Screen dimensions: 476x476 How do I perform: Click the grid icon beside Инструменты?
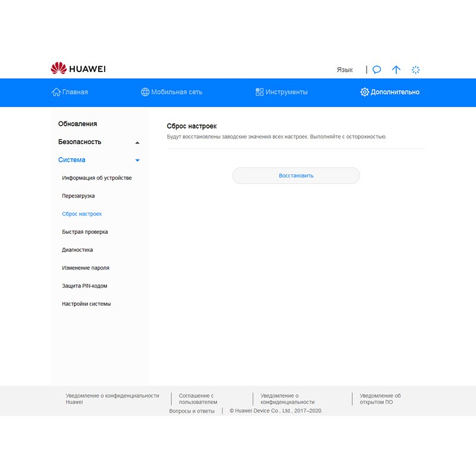259,92
